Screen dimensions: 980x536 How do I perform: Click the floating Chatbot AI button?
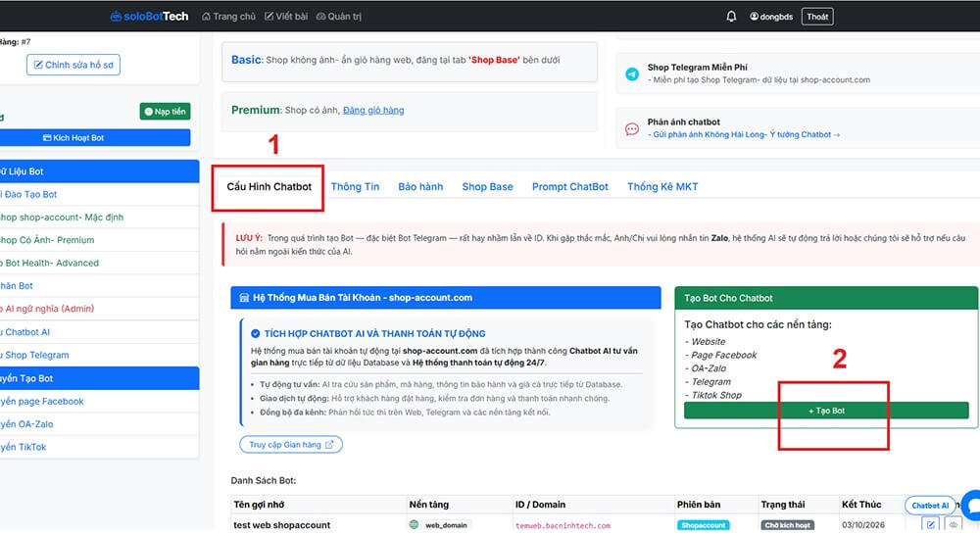(x=929, y=506)
